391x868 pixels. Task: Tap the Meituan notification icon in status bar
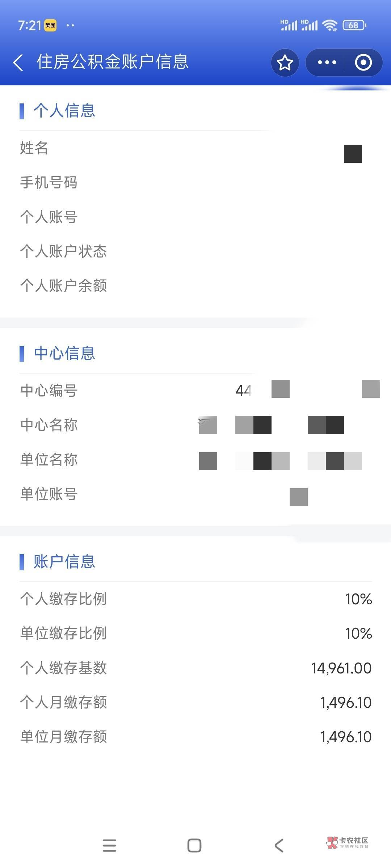point(50,25)
